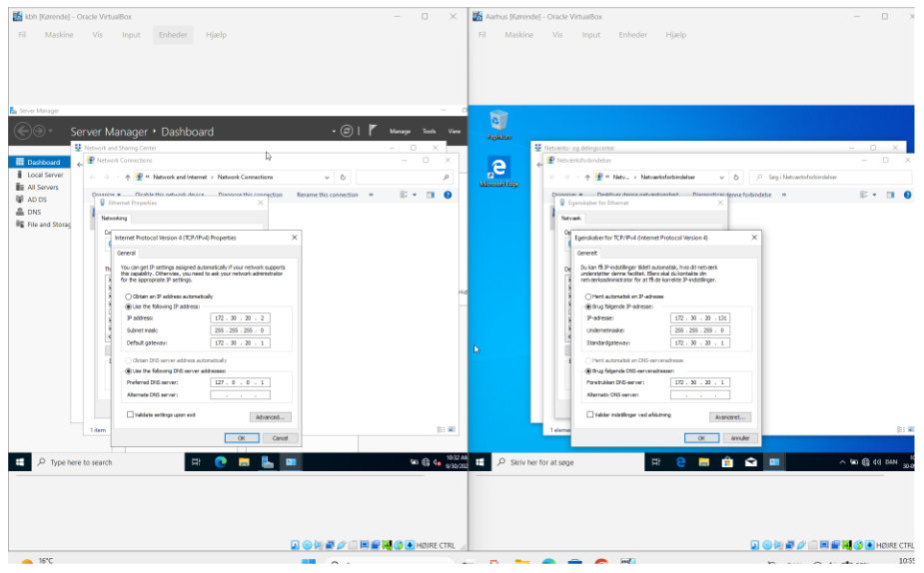Click OK in IPv4 Properties dialog
The image size is (924, 573).
pos(242,438)
